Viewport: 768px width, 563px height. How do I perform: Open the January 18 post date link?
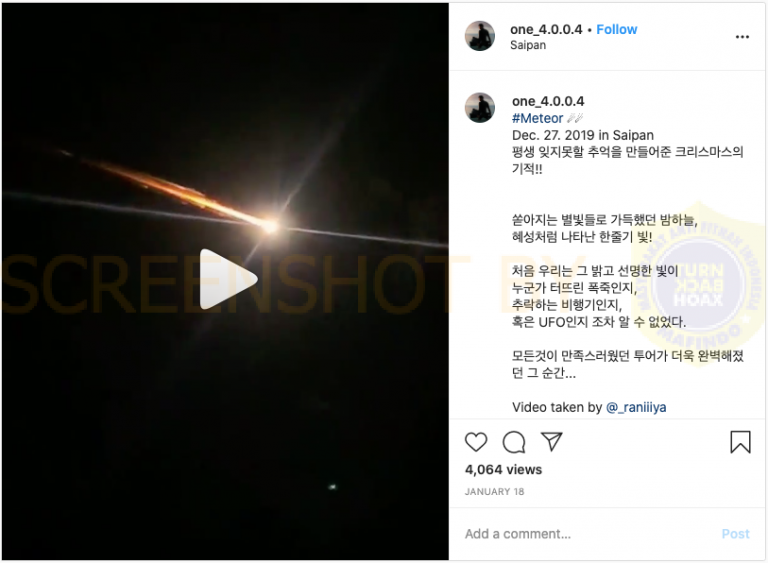coord(494,491)
